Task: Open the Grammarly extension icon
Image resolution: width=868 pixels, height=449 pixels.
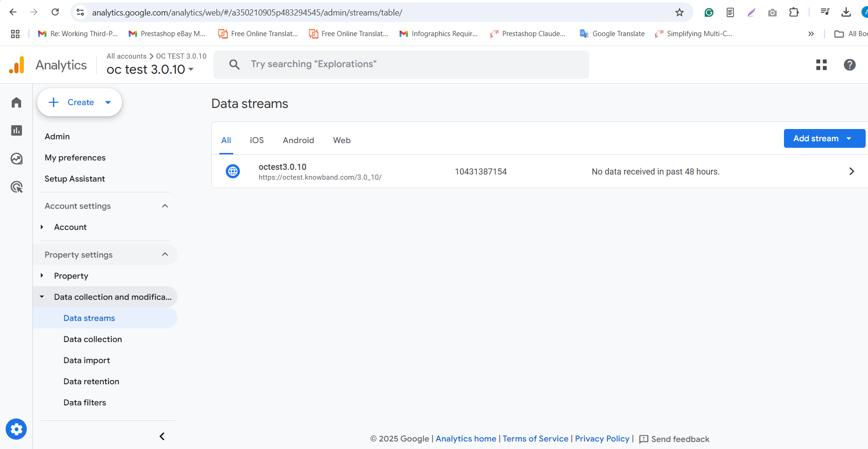Action: click(x=709, y=13)
